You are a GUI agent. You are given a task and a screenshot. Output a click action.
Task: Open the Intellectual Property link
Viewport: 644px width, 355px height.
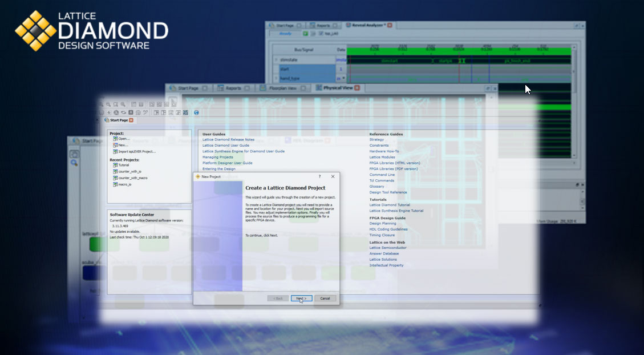(x=387, y=265)
